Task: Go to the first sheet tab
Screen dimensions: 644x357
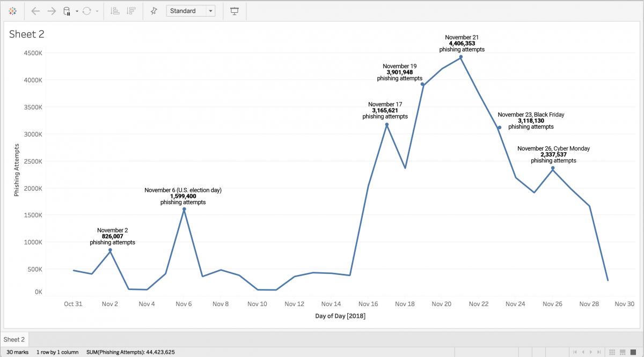Action: tap(575, 352)
